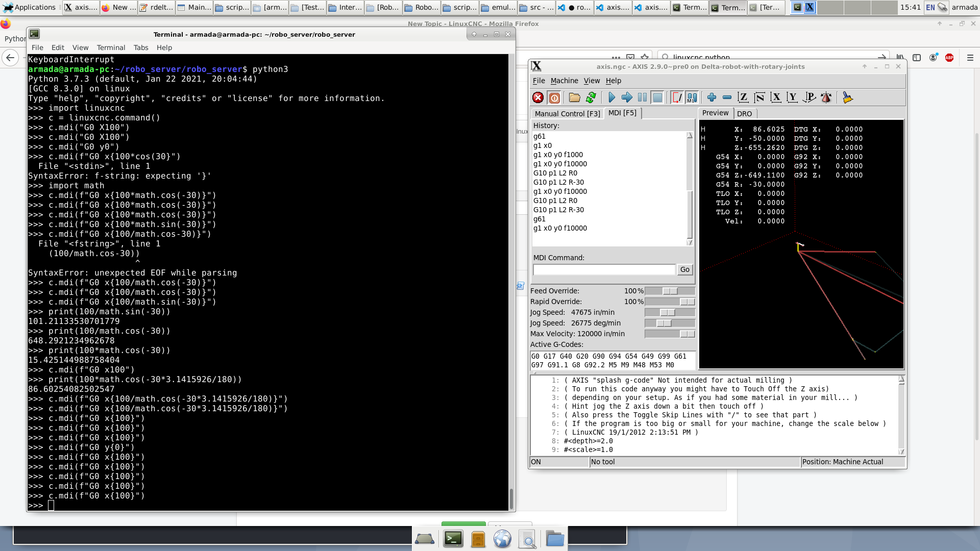This screenshot has width=980, height=551.
Task: Select the Z top view icon
Action: (743, 97)
